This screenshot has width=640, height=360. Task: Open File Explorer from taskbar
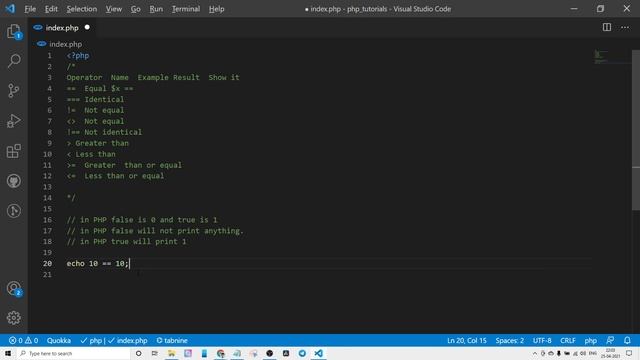[x=171, y=353]
